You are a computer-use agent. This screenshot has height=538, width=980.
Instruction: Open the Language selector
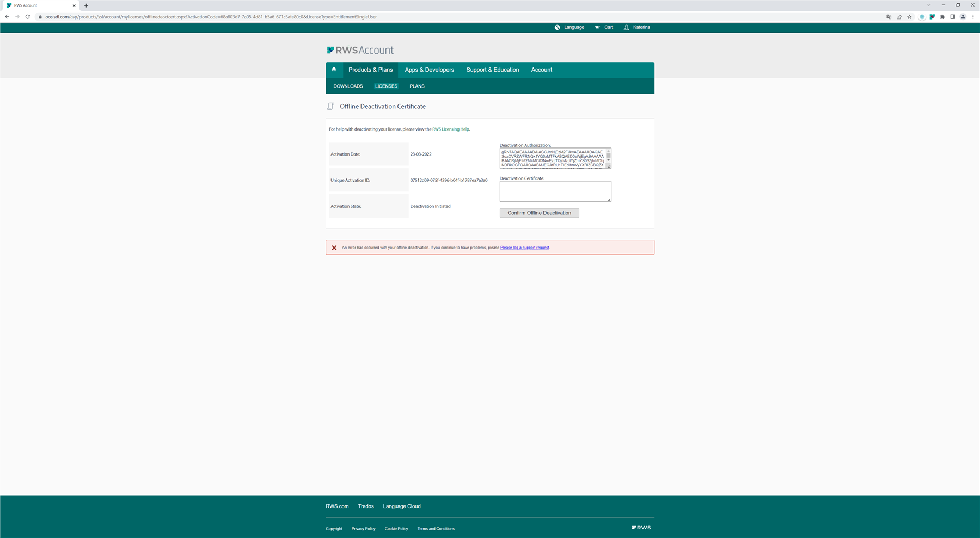pos(569,27)
